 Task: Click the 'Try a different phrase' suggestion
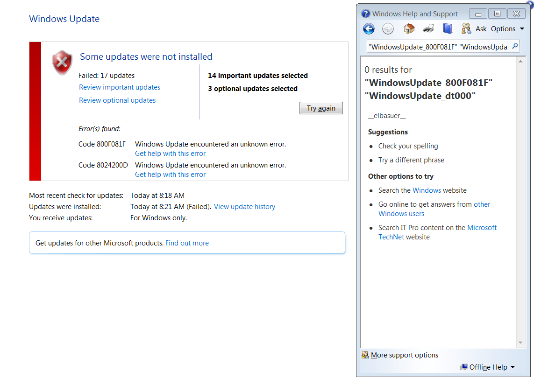point(411,160)
